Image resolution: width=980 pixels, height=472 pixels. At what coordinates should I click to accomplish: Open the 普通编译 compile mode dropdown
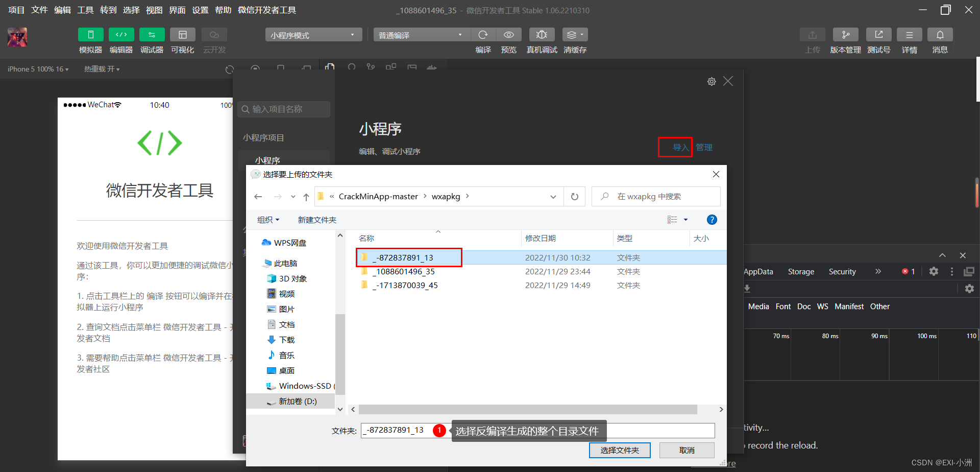click(x=422, y=35)
